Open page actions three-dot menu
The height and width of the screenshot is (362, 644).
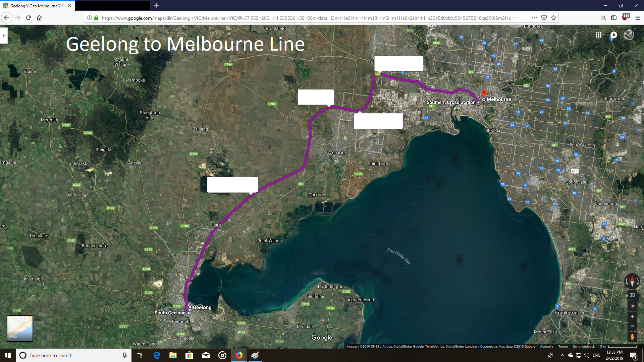point(534,18)
